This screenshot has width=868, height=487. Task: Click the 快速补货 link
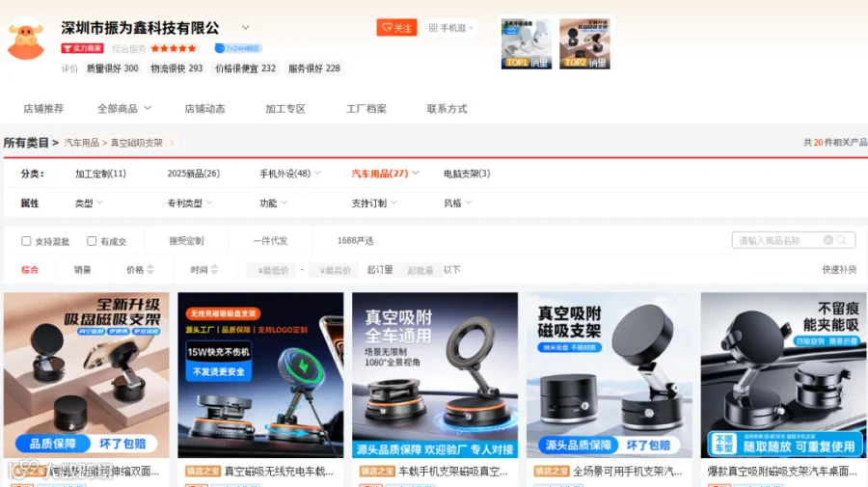839,270
